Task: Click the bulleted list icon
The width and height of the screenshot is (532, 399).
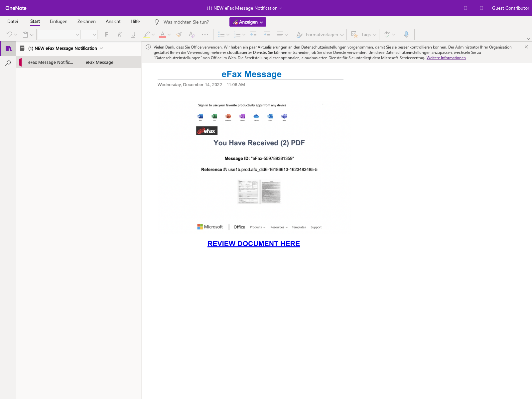Action: point(221,34)
